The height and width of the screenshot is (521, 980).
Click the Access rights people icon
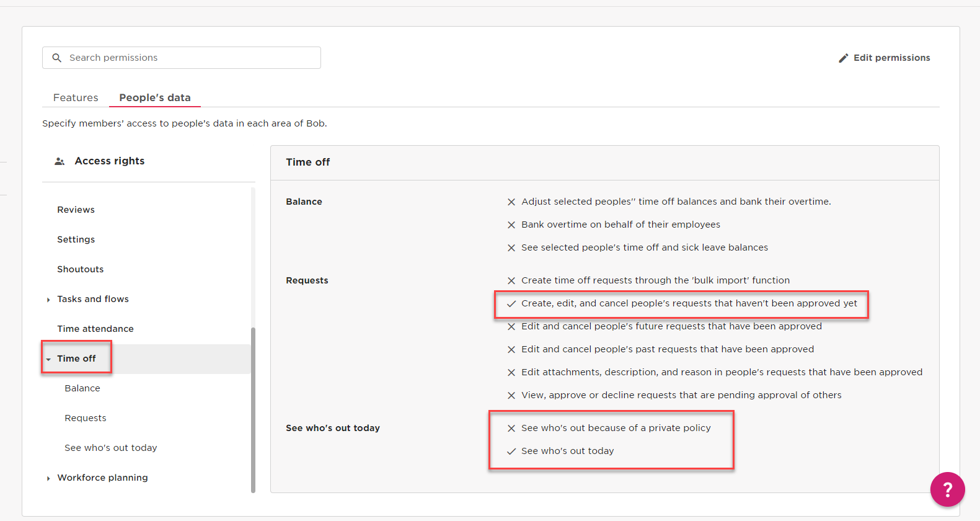(x=60, y=161)
